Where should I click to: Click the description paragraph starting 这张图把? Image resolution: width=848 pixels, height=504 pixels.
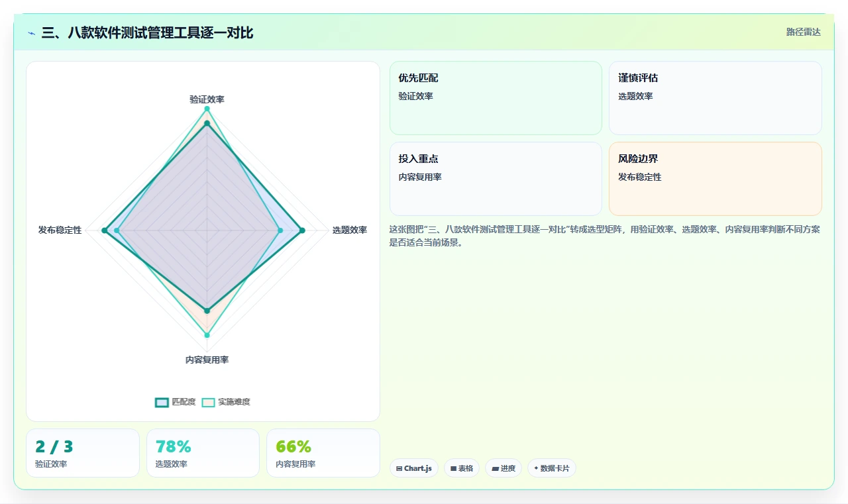coord(605,236)
